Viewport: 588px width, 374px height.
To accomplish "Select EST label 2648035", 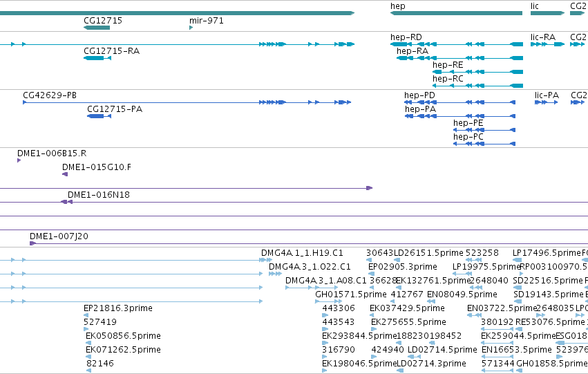I will (x=556, y=308).
